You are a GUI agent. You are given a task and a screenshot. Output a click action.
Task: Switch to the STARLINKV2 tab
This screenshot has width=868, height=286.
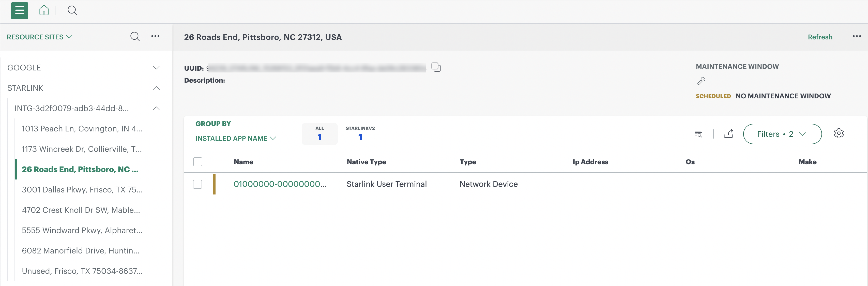360,134
